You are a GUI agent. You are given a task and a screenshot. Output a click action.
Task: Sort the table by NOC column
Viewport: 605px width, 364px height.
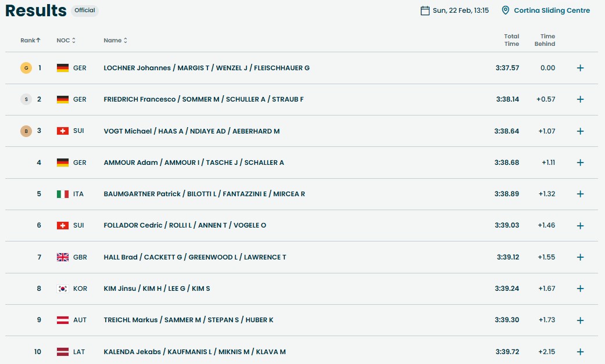click(x=66, y=41)
